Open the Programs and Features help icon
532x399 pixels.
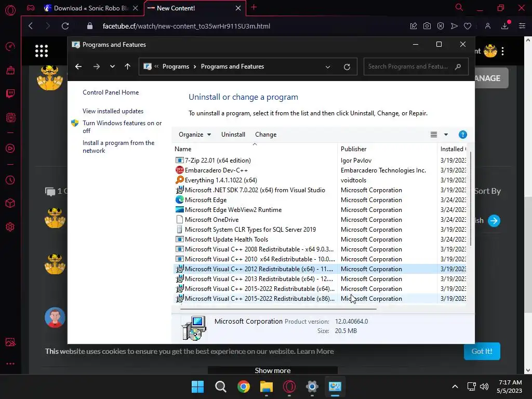click(463, 135)
